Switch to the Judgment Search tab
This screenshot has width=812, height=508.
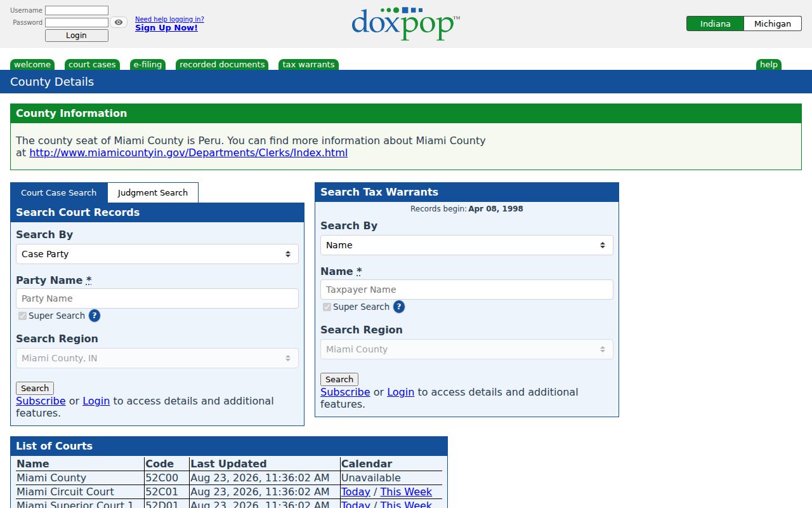click(x=153, y=192)
